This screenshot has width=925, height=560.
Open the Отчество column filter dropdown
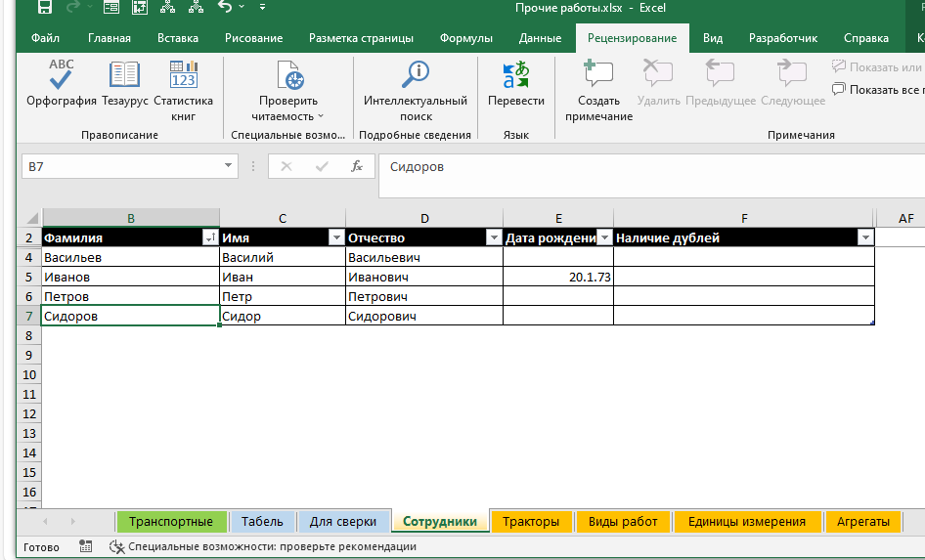point(494,237)
